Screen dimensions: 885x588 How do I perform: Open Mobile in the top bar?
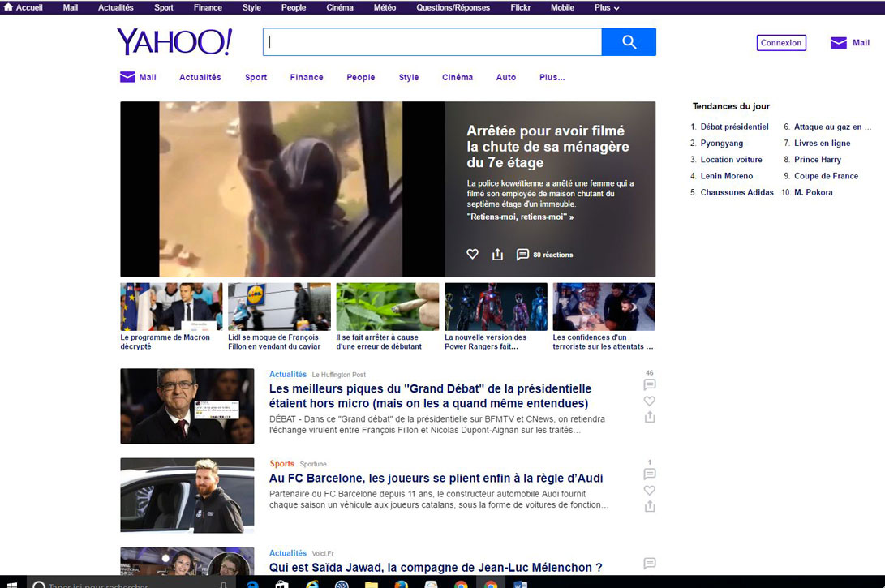[x=562, y=7]
